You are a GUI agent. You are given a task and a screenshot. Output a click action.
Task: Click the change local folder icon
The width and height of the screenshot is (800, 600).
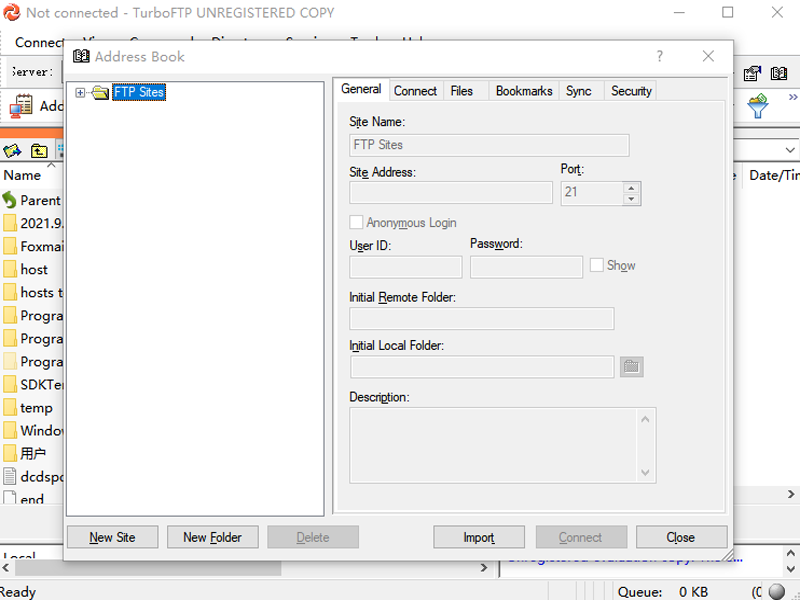12,151
